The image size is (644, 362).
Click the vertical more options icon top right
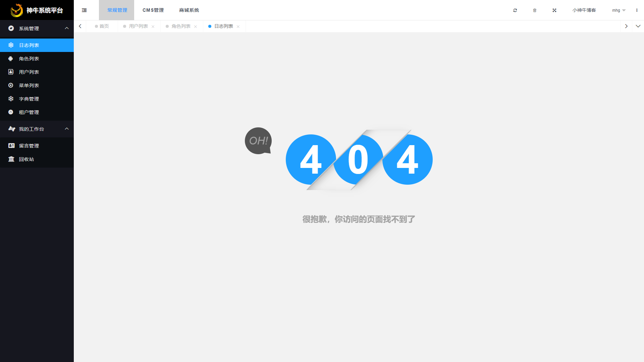pyautogui.click(x=637, y=10)
